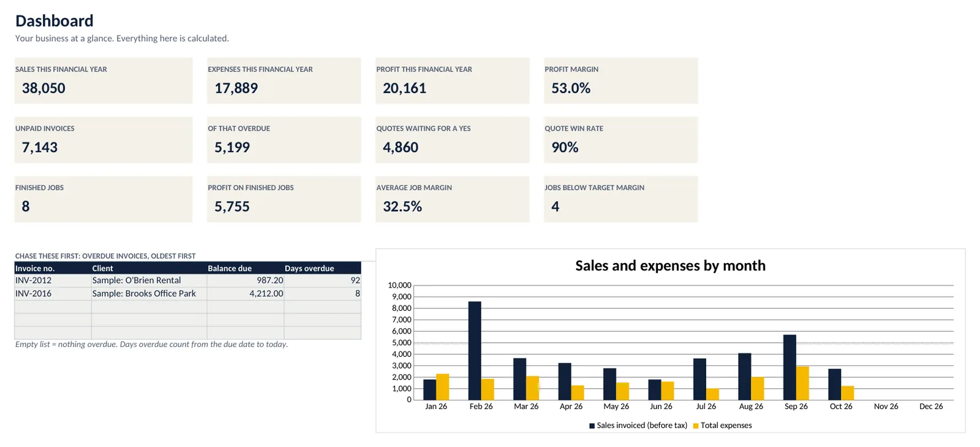Image resolution: width=980 pixels, height=447 pixels.
Task: Select the Jan 26 expenses bar in the chart
Action: point(442,387)
